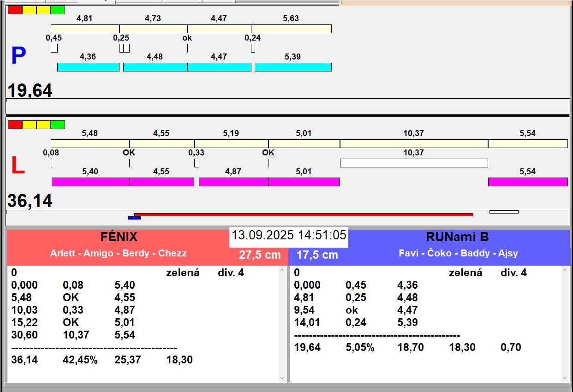
Task: Select the first yellow light in lane P
Action: coord(29,10)
